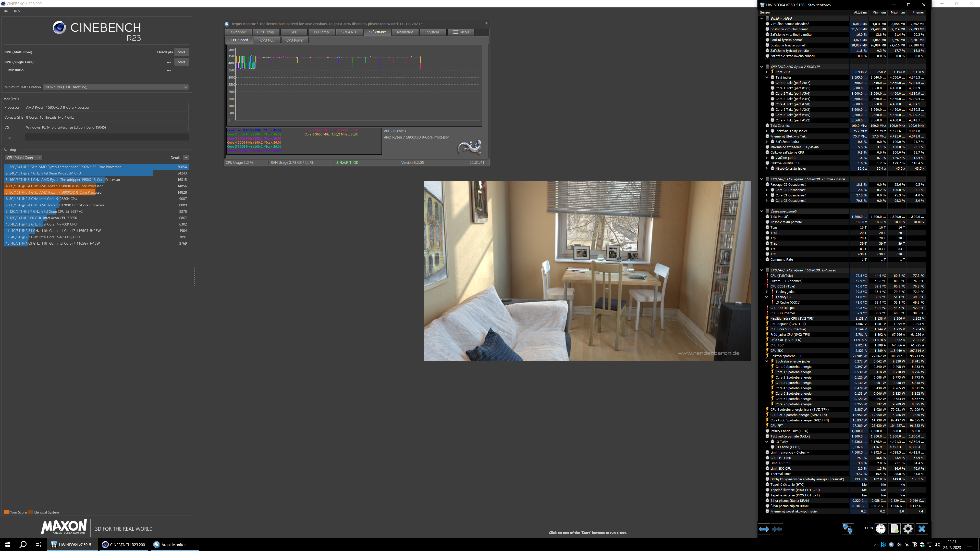Collapse Časovanie pamätí group

pyautogui.click(x=762, y=211)
